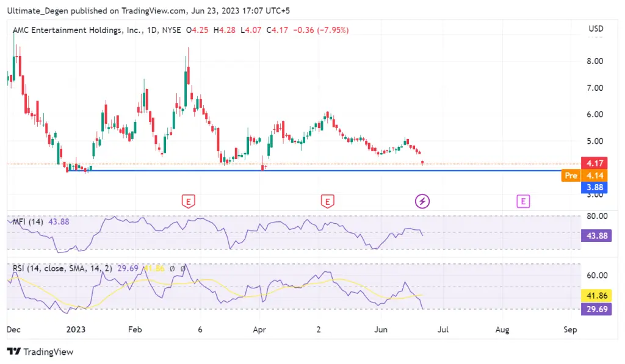The width and height of the screenshot is (625, 364).
Task: Click the 5.00 price axis label
Action: click(x=594, y=141)
